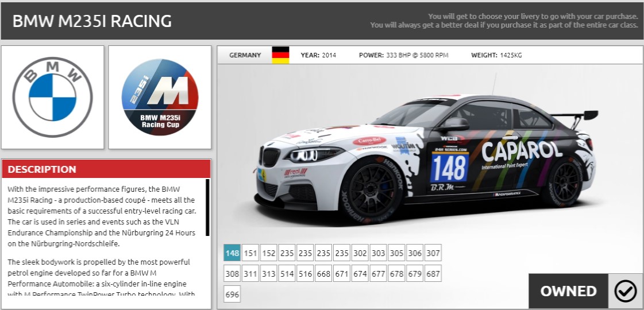Image resolution: width=644 pixels, height=310 pixels.
Task: Switch to livery 687
Action: 433,273
